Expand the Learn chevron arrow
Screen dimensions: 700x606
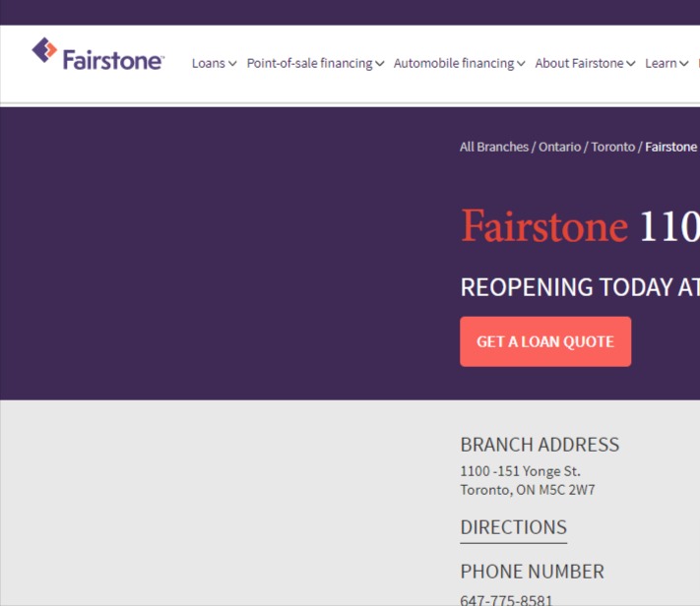point(684,64)
